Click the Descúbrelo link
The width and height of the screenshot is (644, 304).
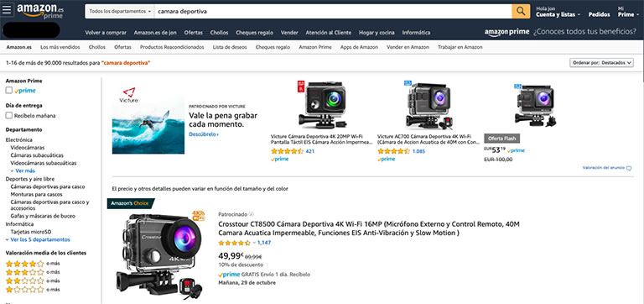tap(204, 134)
